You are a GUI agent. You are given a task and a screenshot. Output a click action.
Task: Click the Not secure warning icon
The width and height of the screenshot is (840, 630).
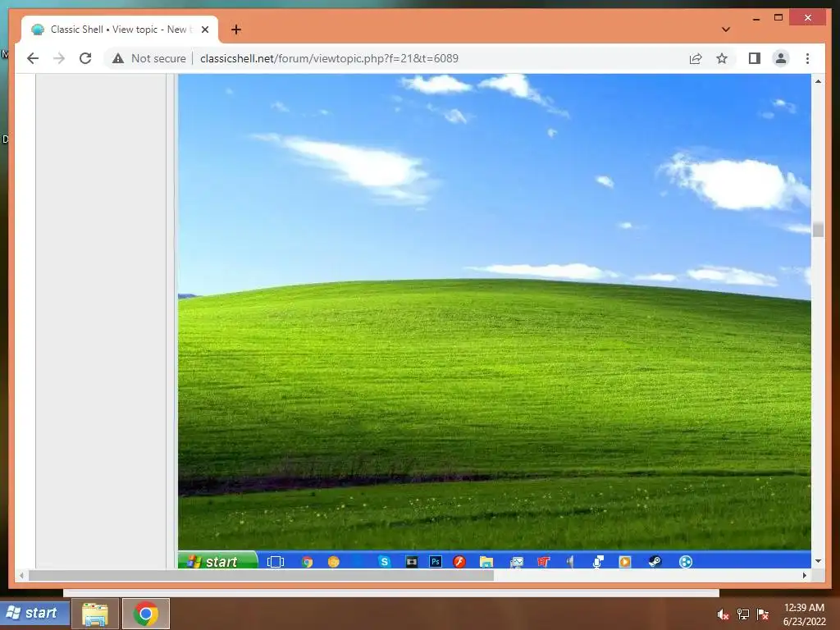point(118,58)
